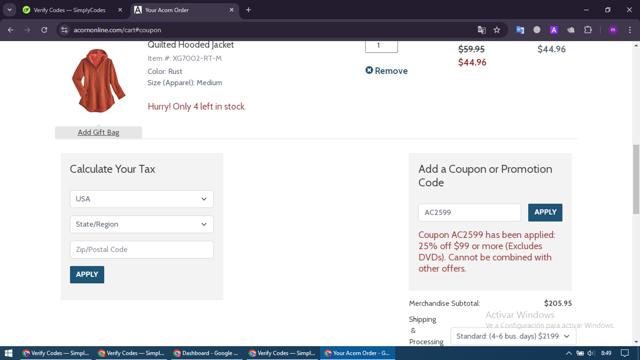Open the purple A extension icon
The width and height of the screenshot is (640, 360).
(x=554, y=30)
